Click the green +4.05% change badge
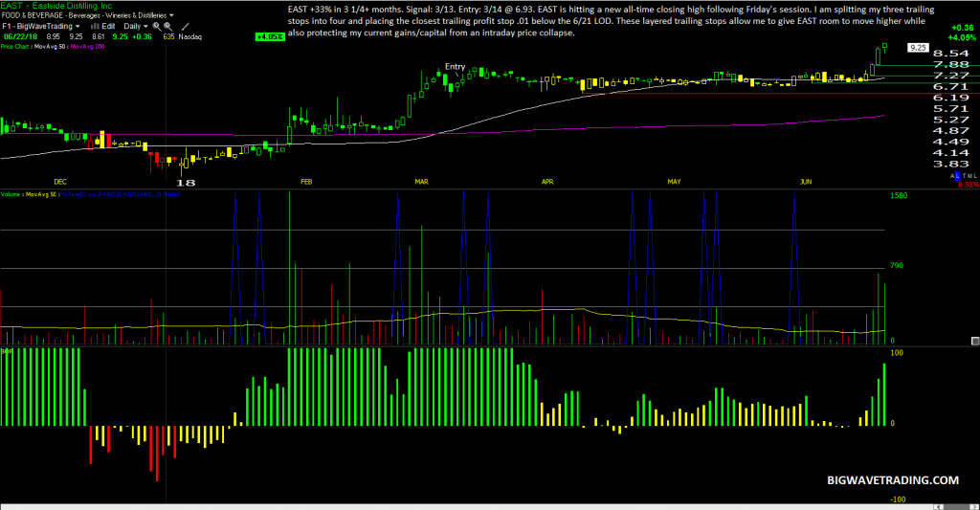 coord(270,37)
